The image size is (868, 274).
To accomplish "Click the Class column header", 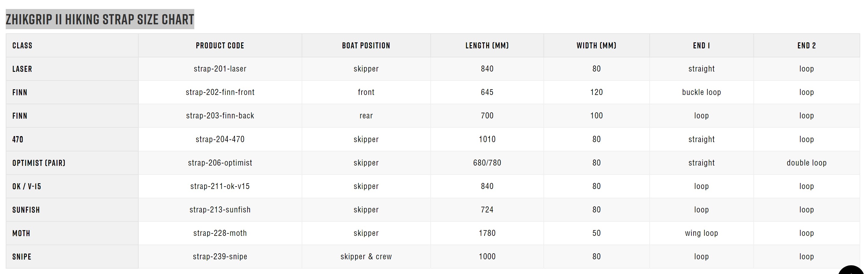I will 22,45.
